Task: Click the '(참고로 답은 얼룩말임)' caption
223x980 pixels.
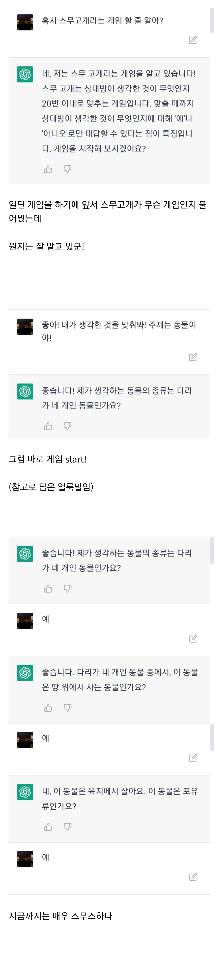Action: click(x=51, y=487)
